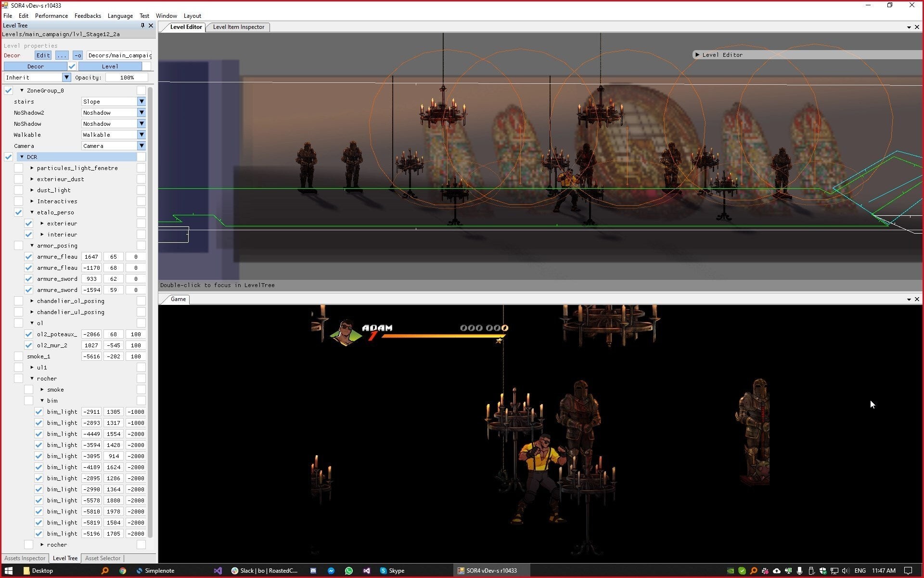This screenshot has width=924, height=578.
Task: Open Slack window in the taskbar
Action: [x=265, y=571]
